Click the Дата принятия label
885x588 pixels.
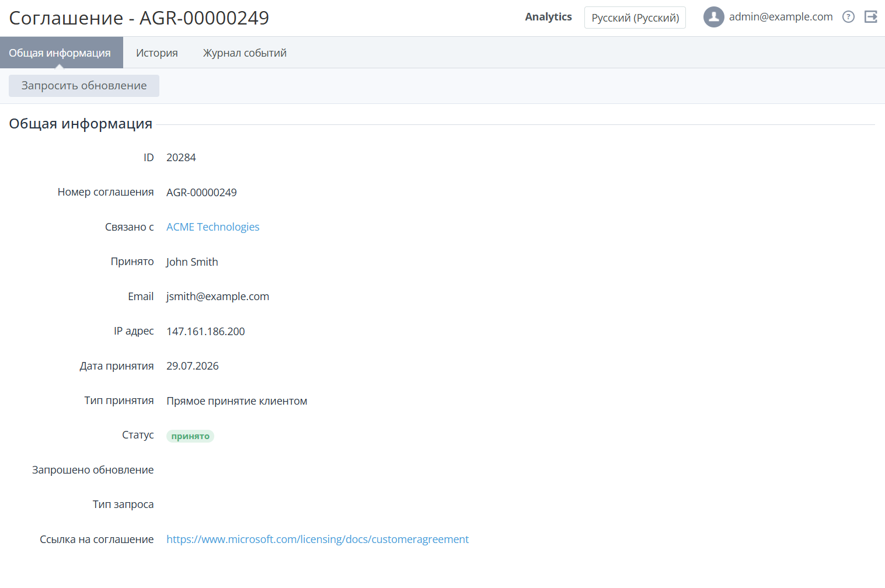[x=117, y=366]
